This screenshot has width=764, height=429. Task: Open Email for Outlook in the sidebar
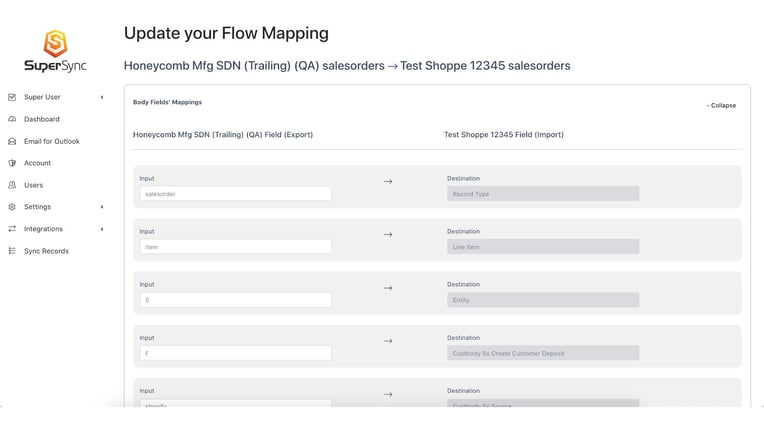(52, 141)
